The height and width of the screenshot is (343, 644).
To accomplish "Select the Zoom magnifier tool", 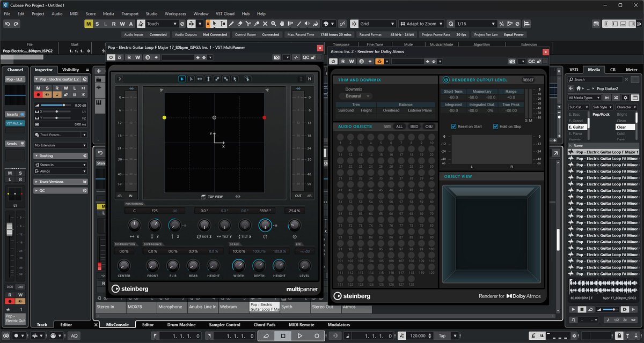I will click(x=274, y=24).
